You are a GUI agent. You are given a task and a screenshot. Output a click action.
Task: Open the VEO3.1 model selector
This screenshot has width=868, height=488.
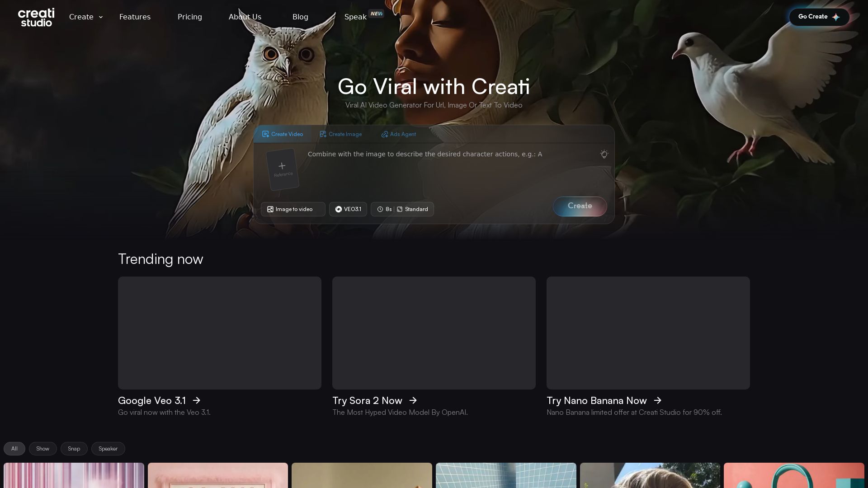(x=348, y=209)
